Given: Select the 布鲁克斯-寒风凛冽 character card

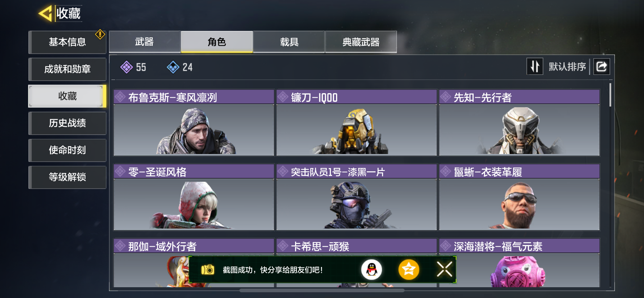Looking at the screenshot, I should [194, 123].
